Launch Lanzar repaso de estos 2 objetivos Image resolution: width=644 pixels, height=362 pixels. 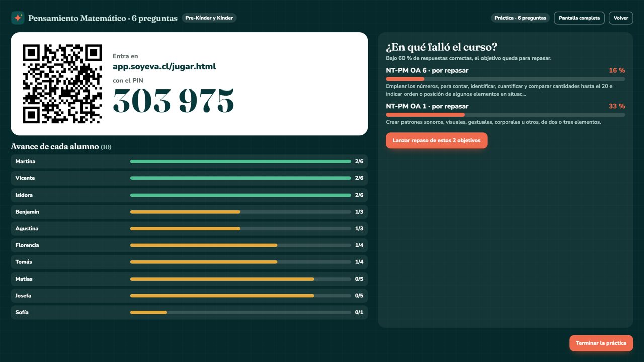click(437, 141)
